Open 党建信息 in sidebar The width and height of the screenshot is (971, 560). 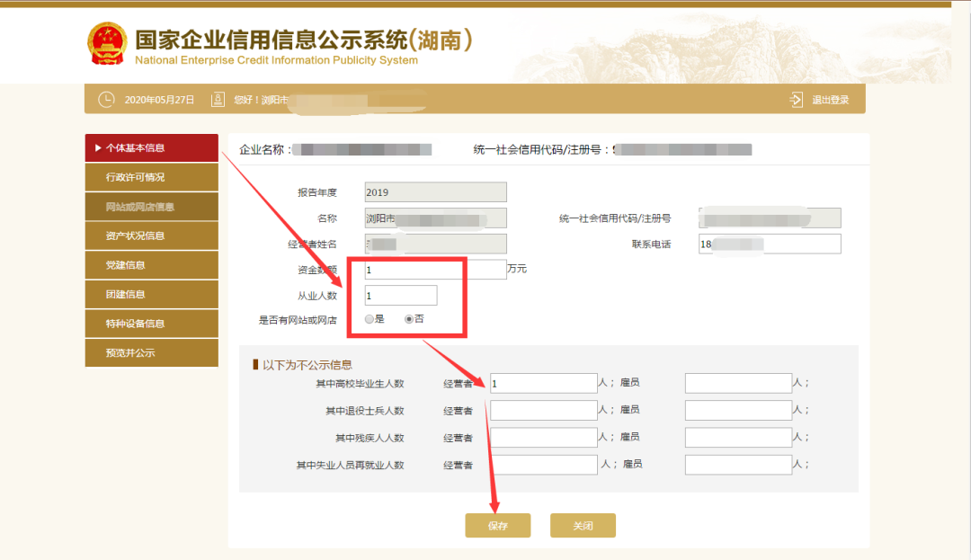pos(151,265)
